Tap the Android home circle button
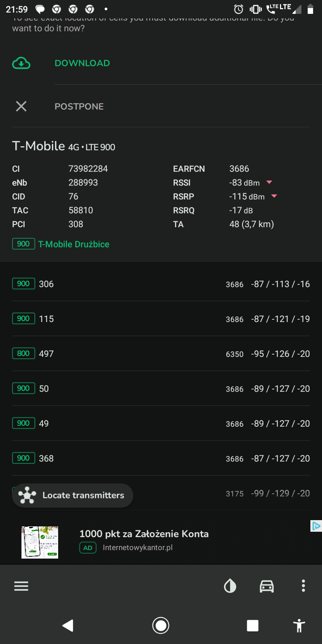This screenshot has height=644, width=322. pyautogui.click(x=161, y=625)
